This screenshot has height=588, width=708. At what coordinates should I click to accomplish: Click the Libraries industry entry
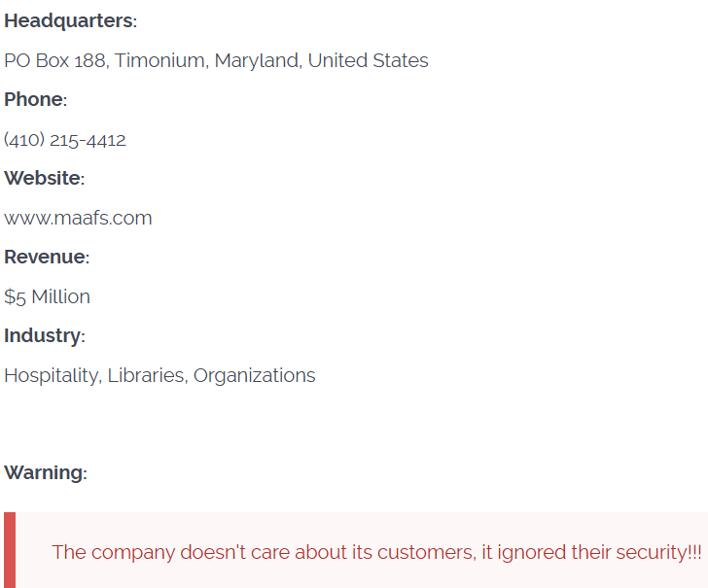[146, 375]
